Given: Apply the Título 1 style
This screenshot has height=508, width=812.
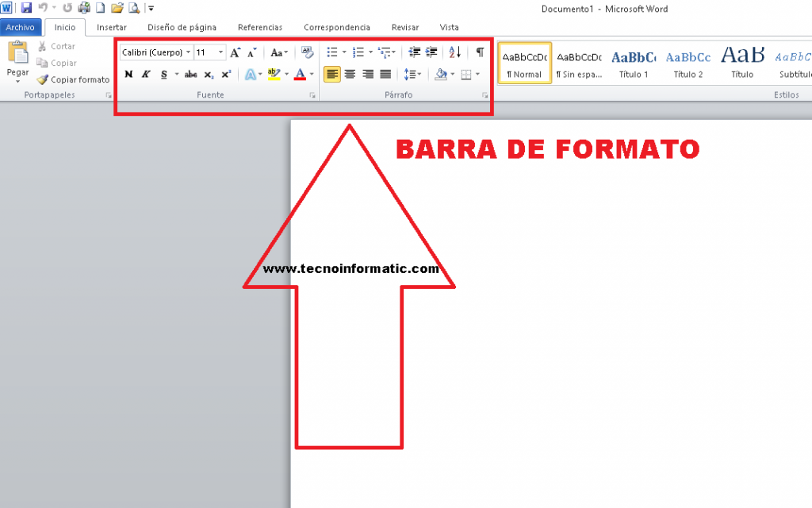Looking at the screenshot, I should coord(634,63).
